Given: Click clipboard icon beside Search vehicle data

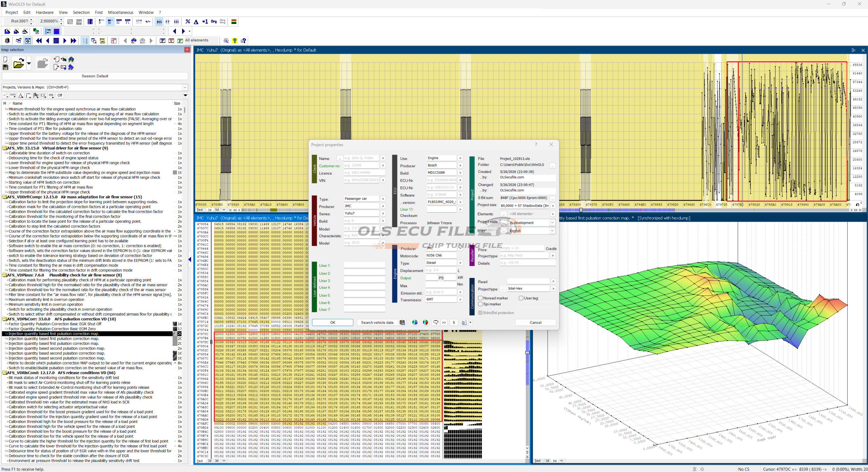Looking at the screenshot, I should (402, 322).
